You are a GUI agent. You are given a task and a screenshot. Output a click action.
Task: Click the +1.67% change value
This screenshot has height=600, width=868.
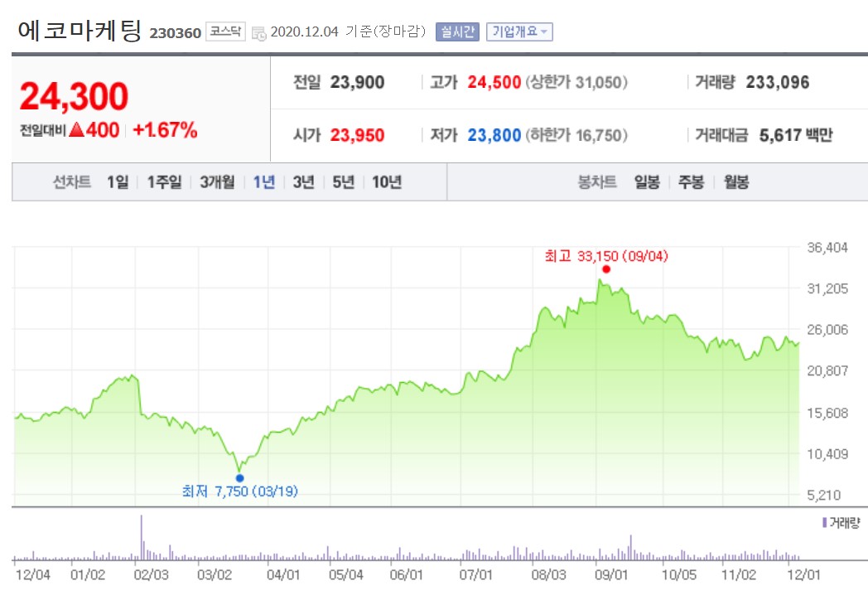[x=165, y=130]
